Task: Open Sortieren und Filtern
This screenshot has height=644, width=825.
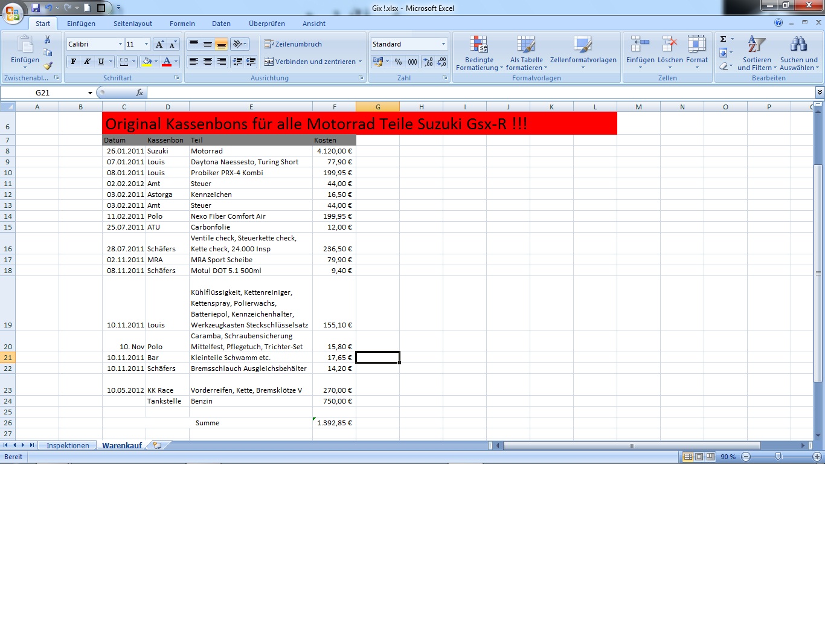Action: 757,53
